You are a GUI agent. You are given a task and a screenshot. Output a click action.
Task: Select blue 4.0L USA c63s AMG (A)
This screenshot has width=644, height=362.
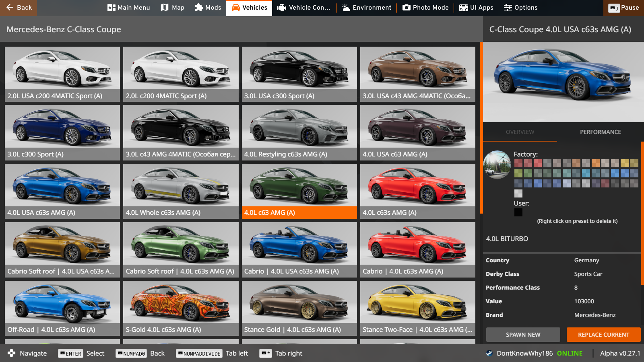click(62, 191)
